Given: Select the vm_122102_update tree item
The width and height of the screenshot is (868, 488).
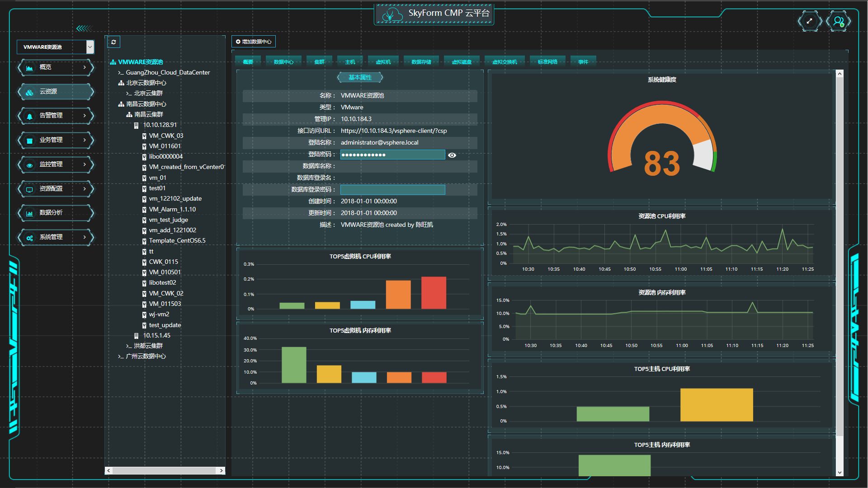Looking at the screenshot, I should pos(175,199).
